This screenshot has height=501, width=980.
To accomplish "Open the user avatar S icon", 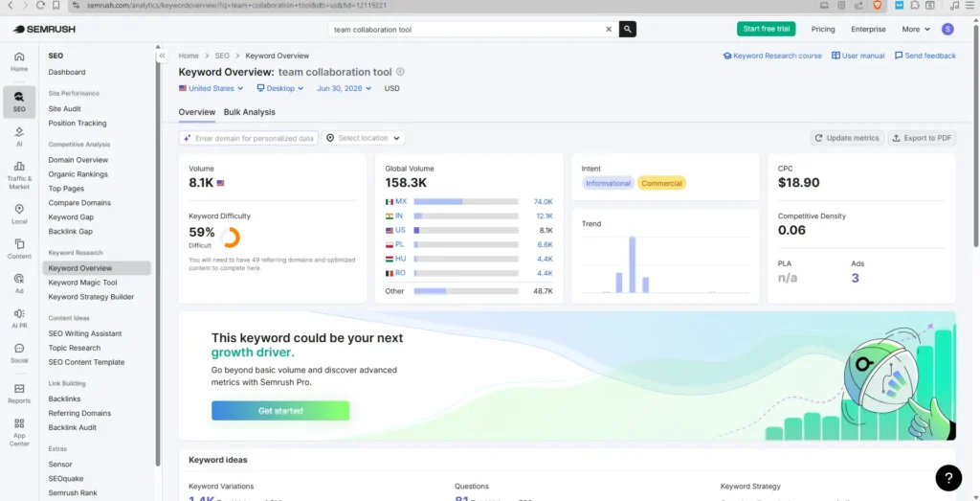I will coord(947,30).
